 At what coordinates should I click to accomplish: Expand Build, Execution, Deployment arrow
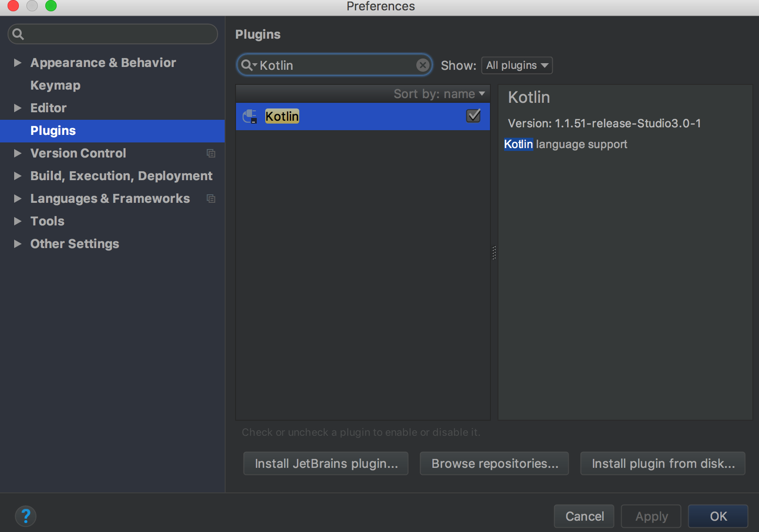(x=17, y=176)
